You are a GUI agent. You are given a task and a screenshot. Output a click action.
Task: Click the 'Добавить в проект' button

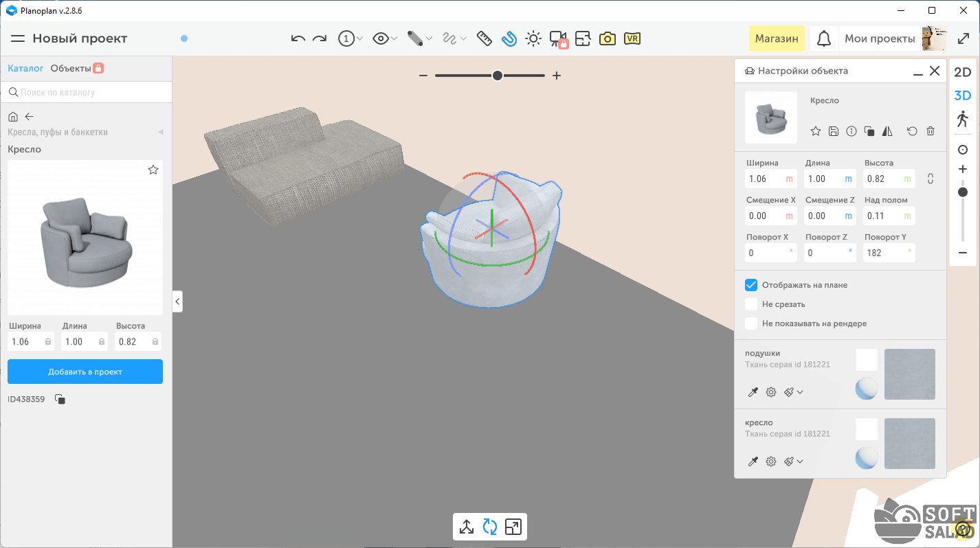click(85, 372)
